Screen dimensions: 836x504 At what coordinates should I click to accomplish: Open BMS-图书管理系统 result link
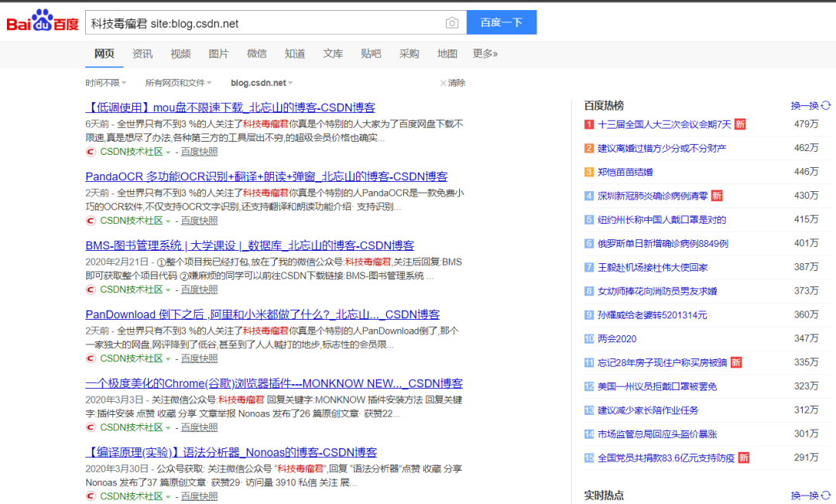pos(249,245)
